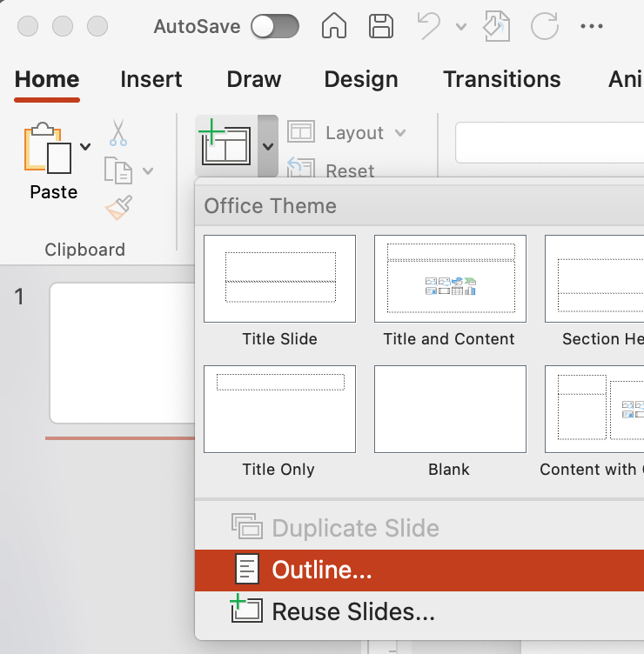Screen dimensions: 644x654
Task: Toggle the AutoSave switch
Action: [x=275, y=26]
